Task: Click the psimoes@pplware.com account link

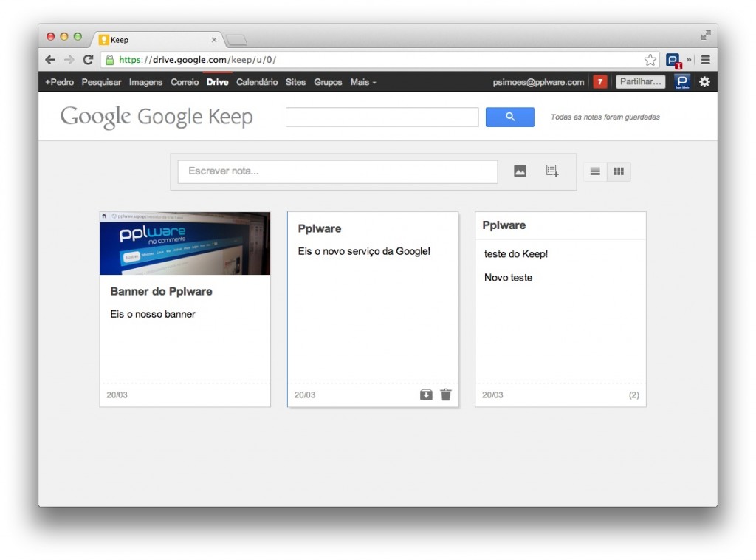Action: (x=538, y=82)
